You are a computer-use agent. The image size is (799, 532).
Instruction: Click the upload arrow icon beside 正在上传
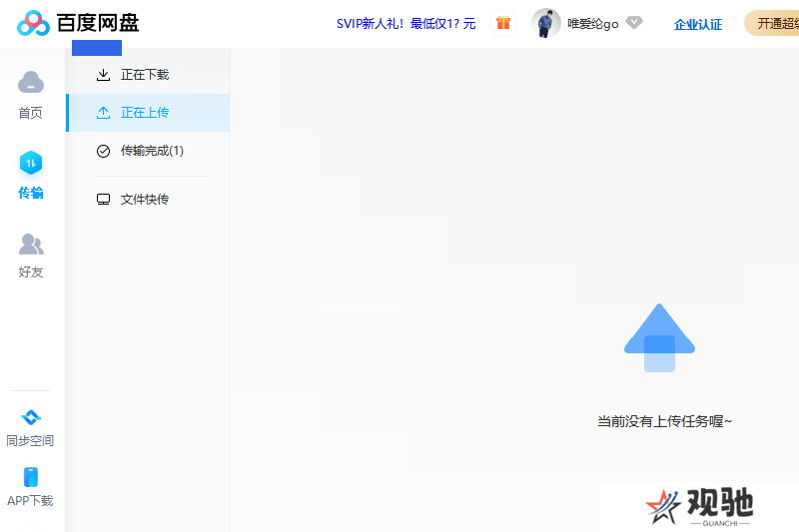click(x=104, y=113)
